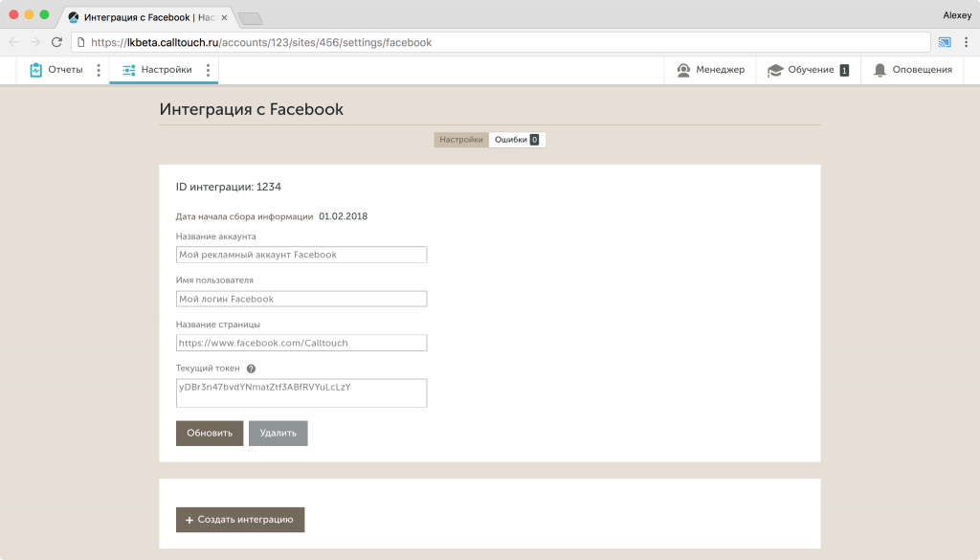
Task: Click the Alexey profile name in the browser
Action: coord(957,15)
